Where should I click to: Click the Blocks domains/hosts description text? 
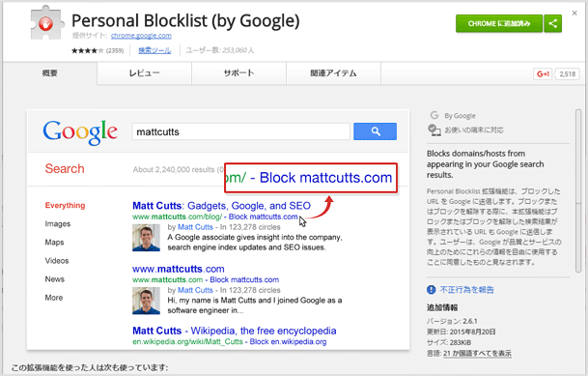(x=486, y=164)
